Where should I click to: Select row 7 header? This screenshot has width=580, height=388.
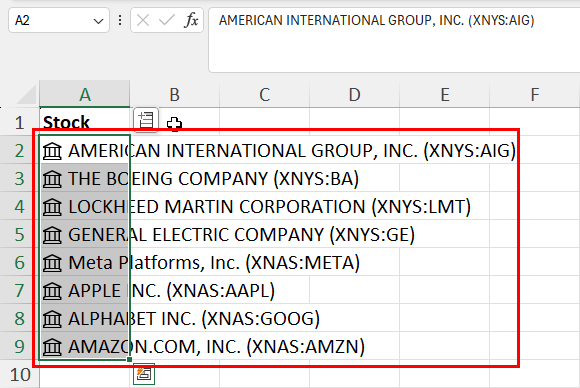[x=20, y=290]
